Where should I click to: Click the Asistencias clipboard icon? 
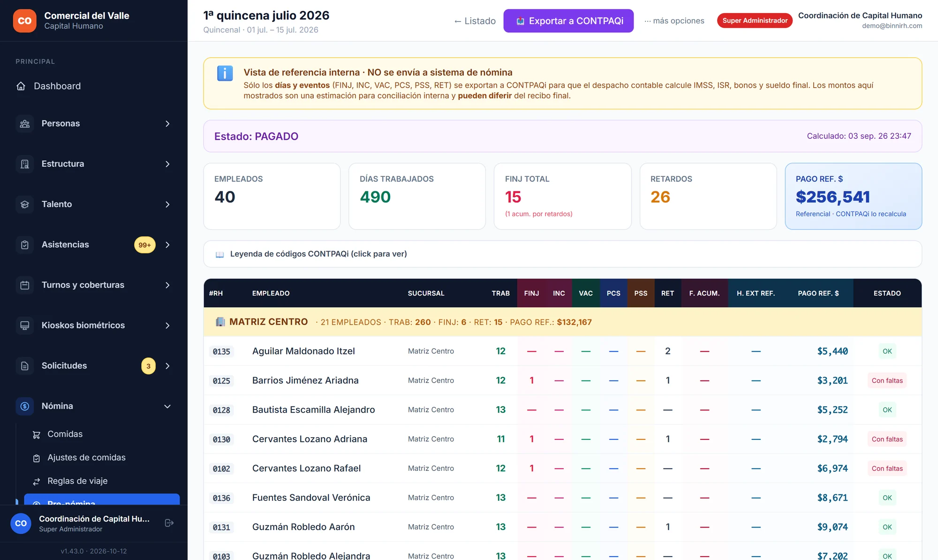click(25, 244)
